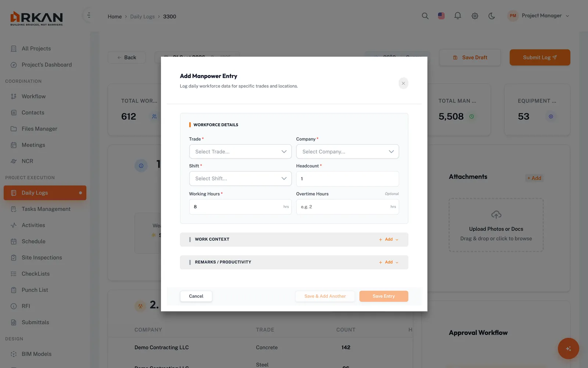The height and width of the screenshot is (368, 588).
Task: Click the Site Inspections sidebar icon
Action: (x=14, y=258)
